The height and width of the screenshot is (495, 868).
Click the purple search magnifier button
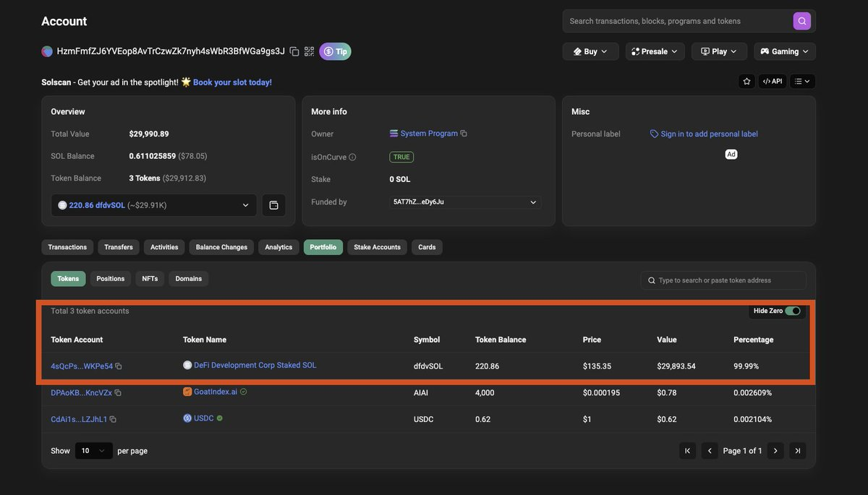click(x=801, y=21)
